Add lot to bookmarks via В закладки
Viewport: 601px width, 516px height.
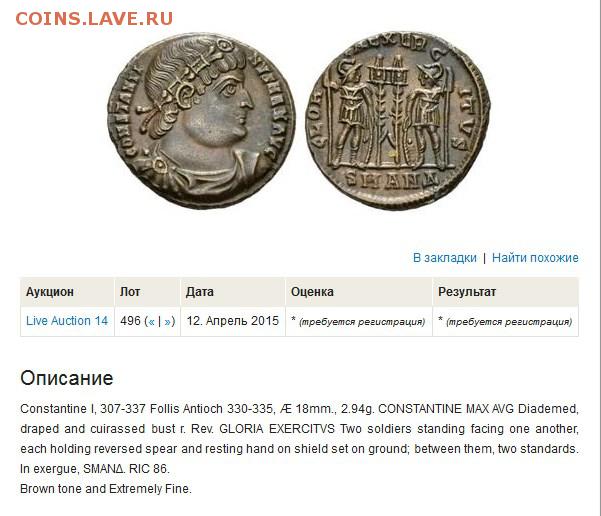[445, 258]
